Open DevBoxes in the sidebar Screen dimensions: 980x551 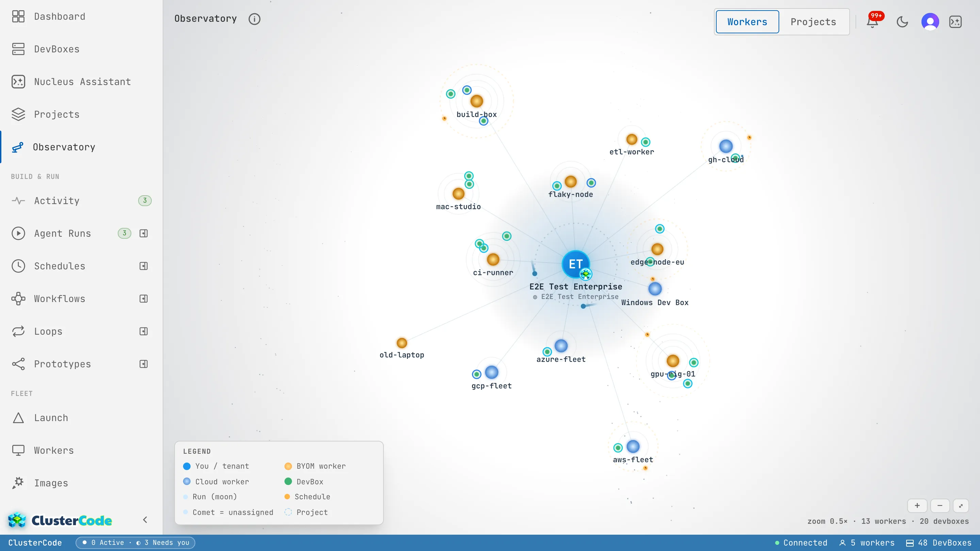(81, 49)
